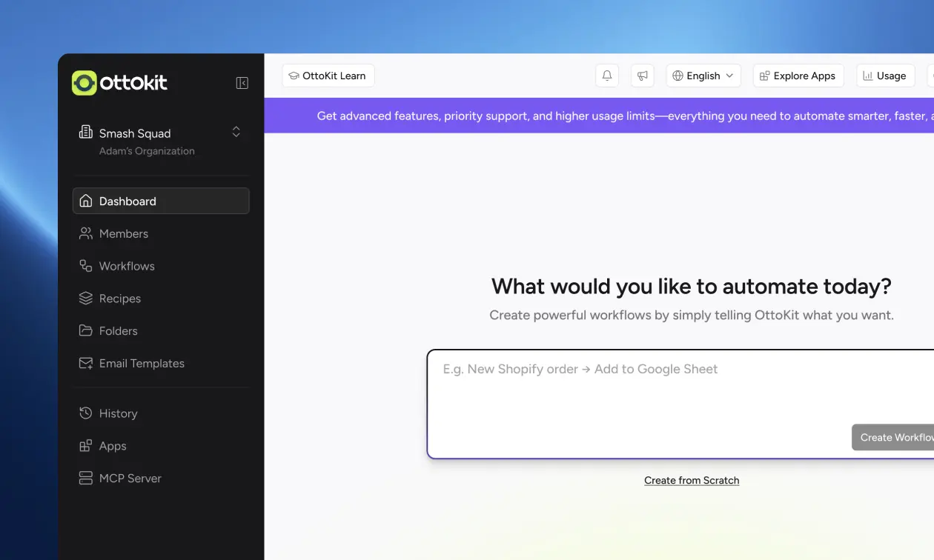Screen dimensions: 934x560
Task: Click the Usage button
Action: point(885,76)
